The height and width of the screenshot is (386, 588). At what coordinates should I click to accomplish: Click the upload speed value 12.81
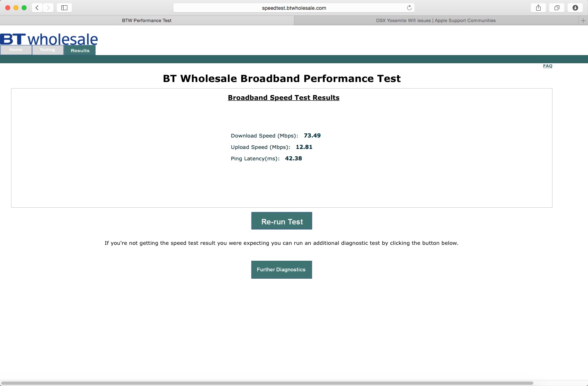click(304, 147)
